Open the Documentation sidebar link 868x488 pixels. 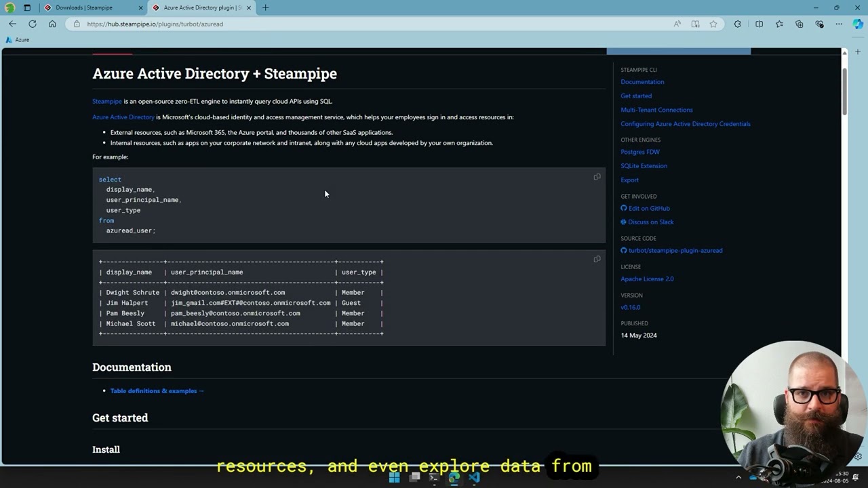click(642, 82)
